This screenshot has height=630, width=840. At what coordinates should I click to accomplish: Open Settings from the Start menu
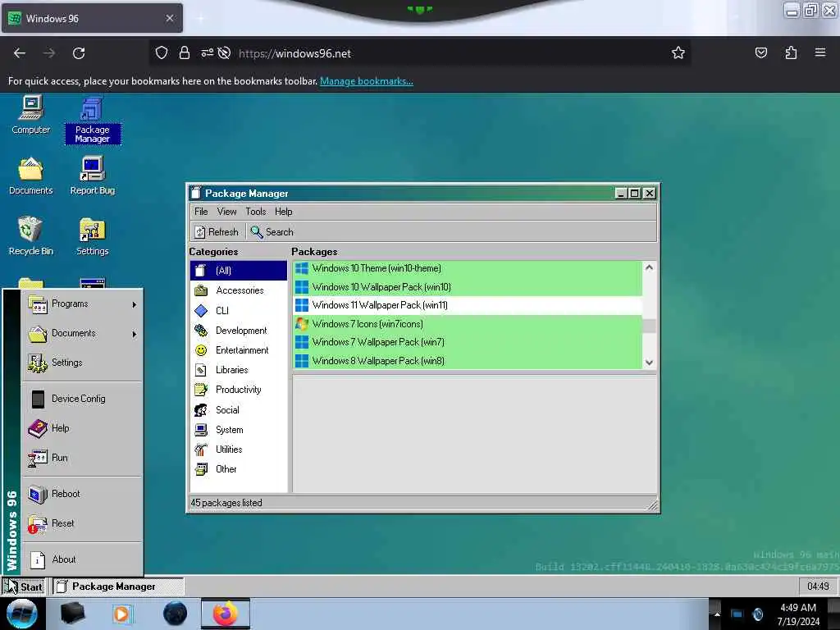tap(82, 363)
